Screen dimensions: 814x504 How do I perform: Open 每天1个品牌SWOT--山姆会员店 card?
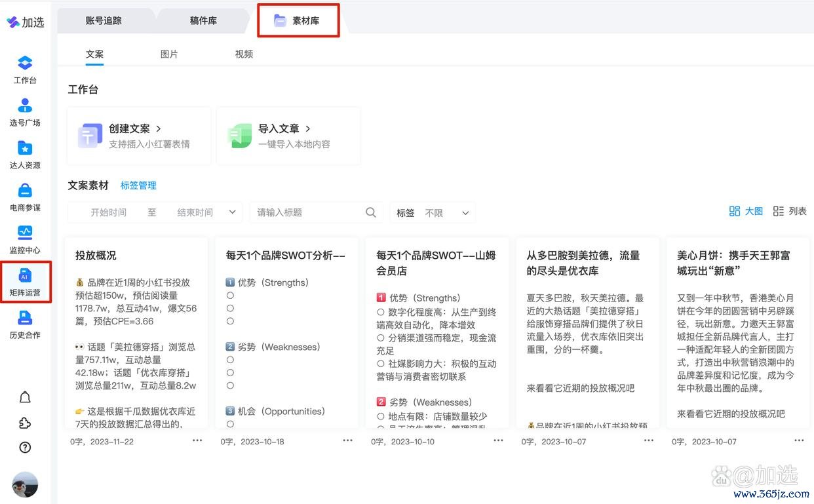pyautogui.click(x=437, y=333)
